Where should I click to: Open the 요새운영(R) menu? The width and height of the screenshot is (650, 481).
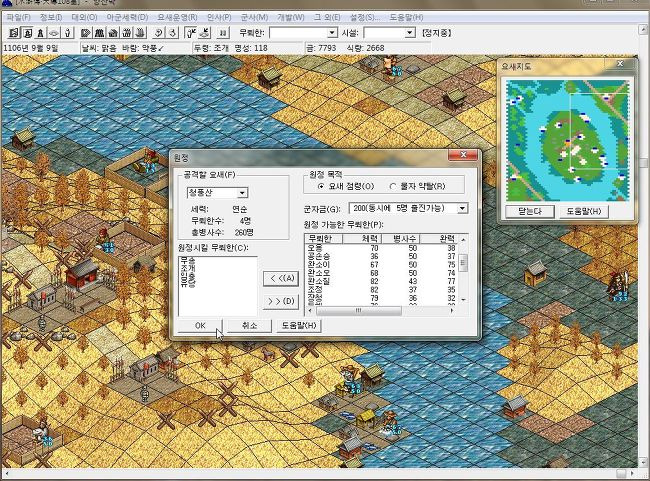(177, 17)
